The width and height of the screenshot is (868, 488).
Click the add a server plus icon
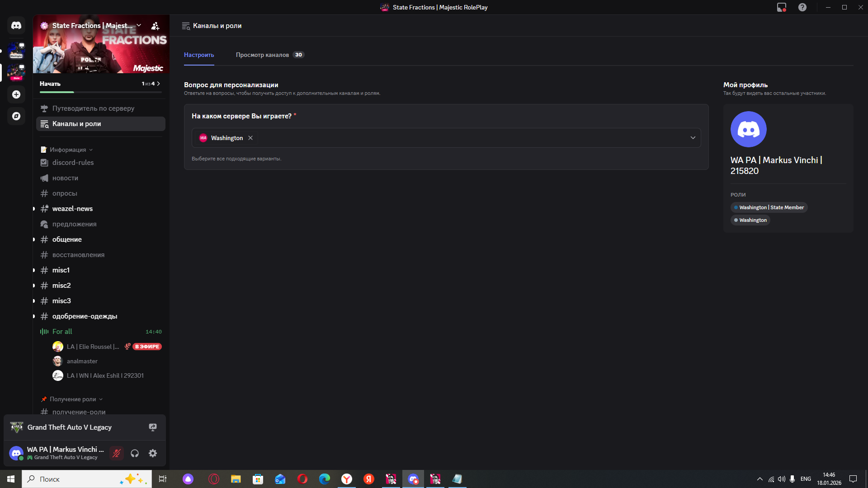point(16,94)
